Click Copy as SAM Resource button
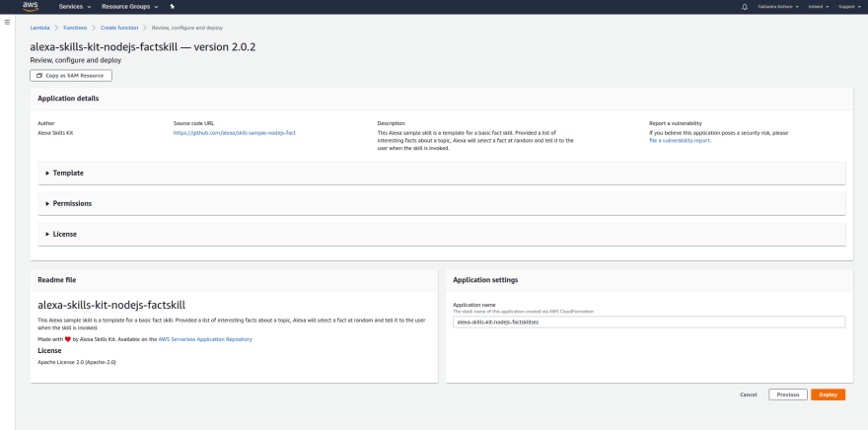 pos(71,75)
